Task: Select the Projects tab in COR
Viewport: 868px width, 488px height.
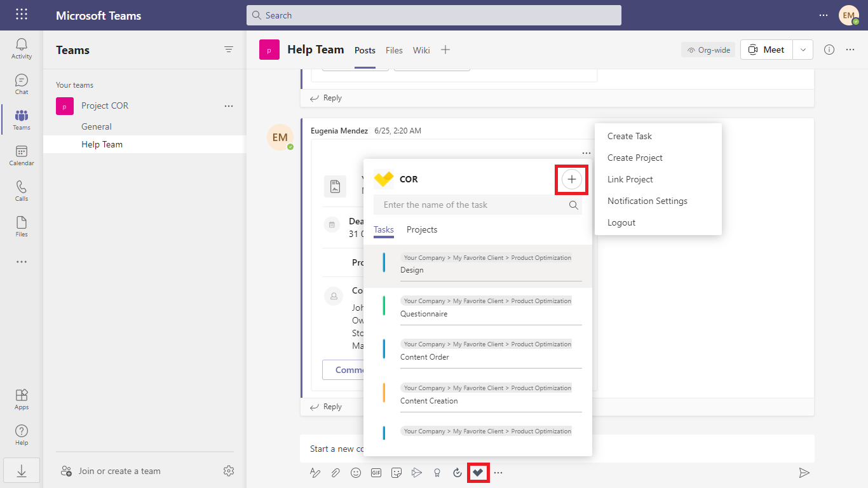Action: pyautogui.click(x=422, y=230)
